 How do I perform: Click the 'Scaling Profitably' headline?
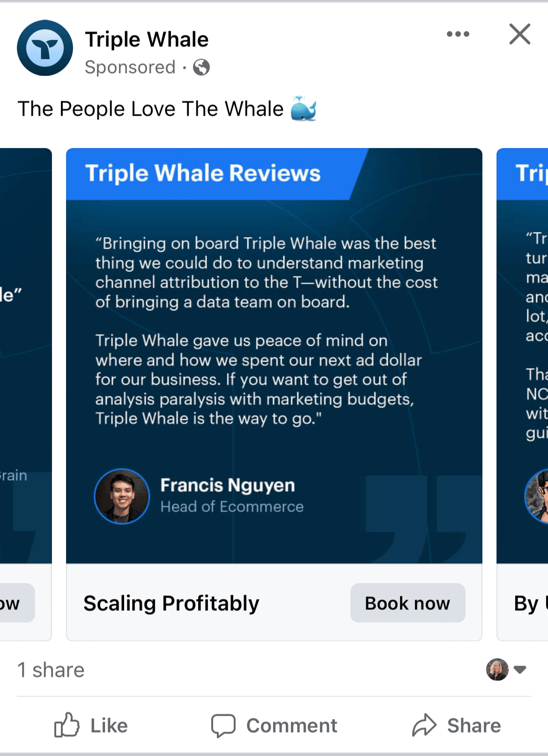(171, 603)
